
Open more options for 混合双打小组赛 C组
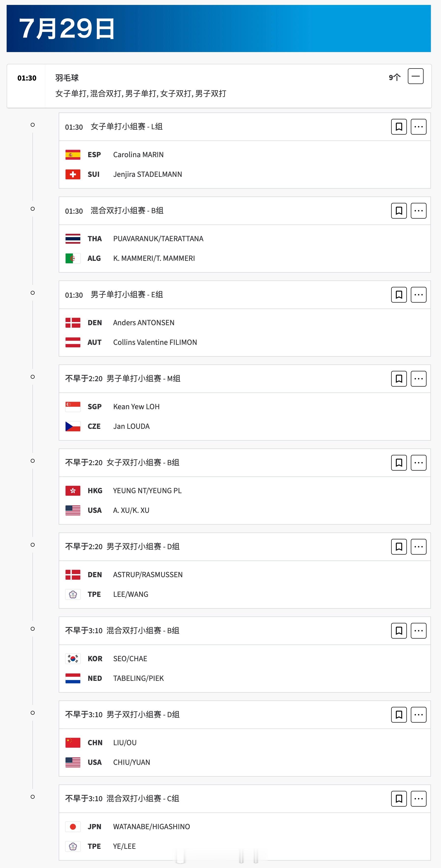pos(418,798)
